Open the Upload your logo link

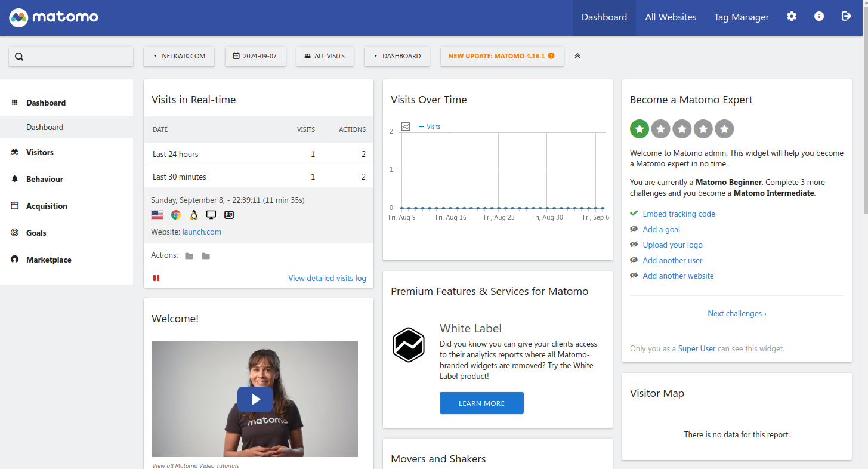tap(672, 245)
